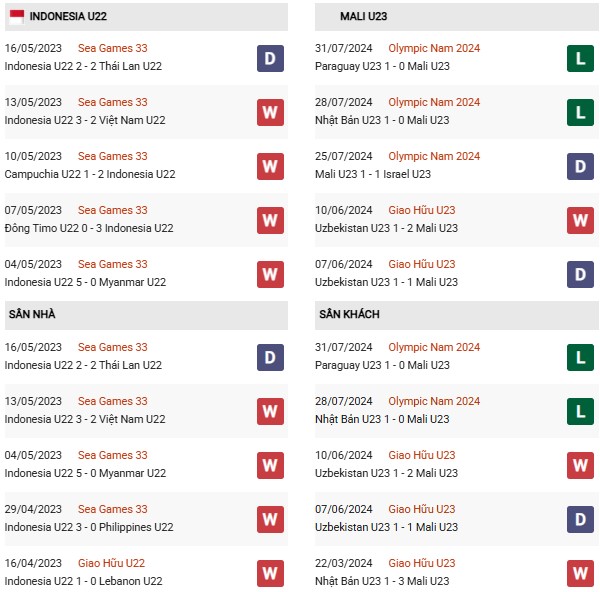Select the SÂN NHÀ section header

32,315
